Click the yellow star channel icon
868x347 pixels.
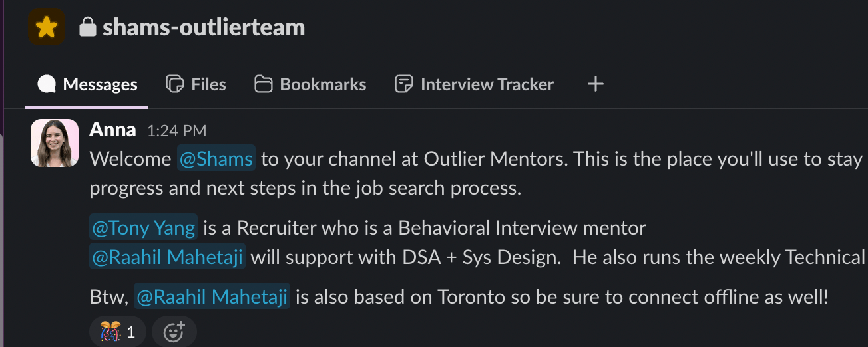click(46, 27)
